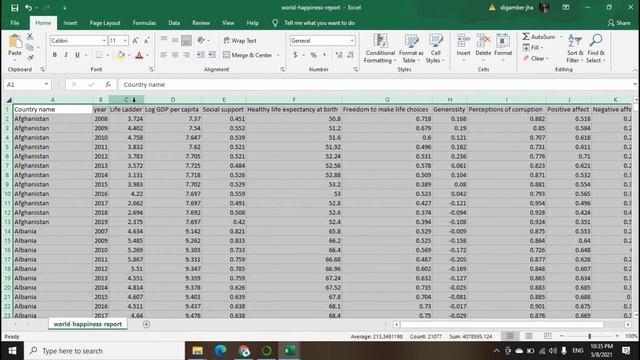
Task: Increase decimal places
Action: pos(339,55)
